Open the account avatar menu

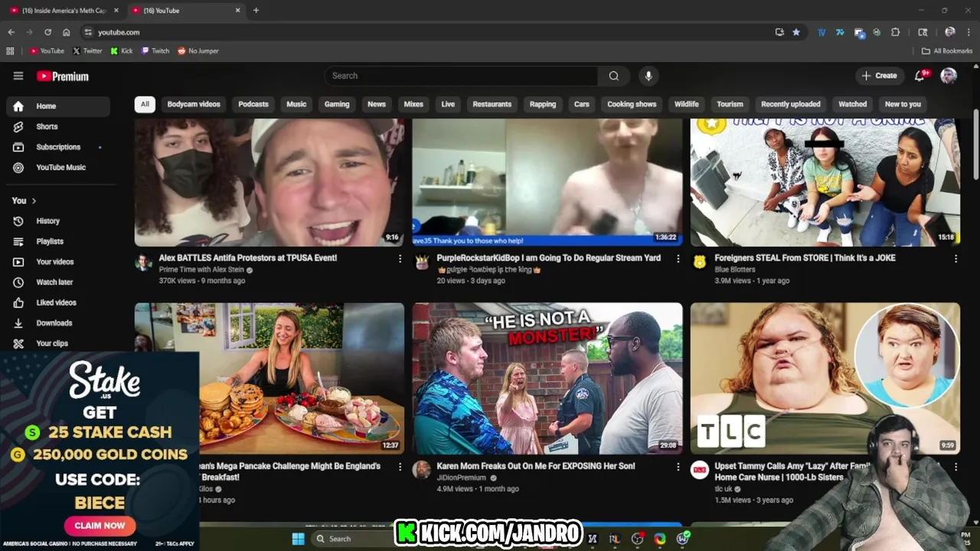pyautogui.click(x=949, y=76)
